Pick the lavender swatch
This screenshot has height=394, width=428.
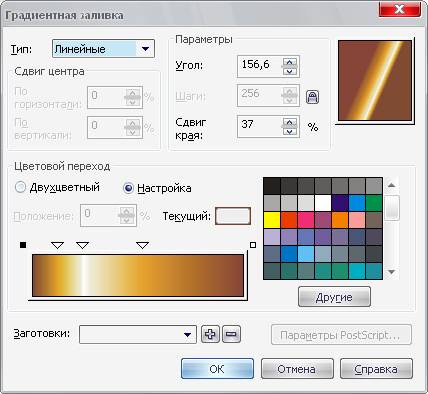[272, 237]
